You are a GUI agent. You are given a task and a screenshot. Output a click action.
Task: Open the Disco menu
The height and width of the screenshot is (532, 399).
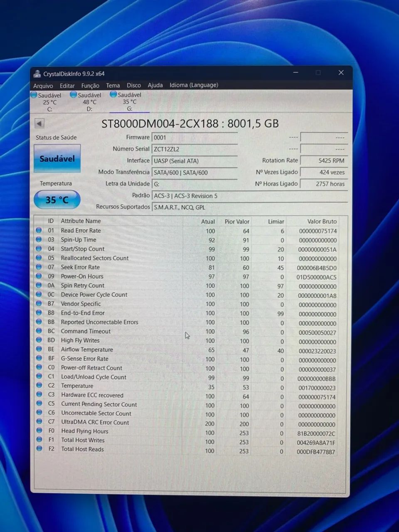click(x=134, y=85)
